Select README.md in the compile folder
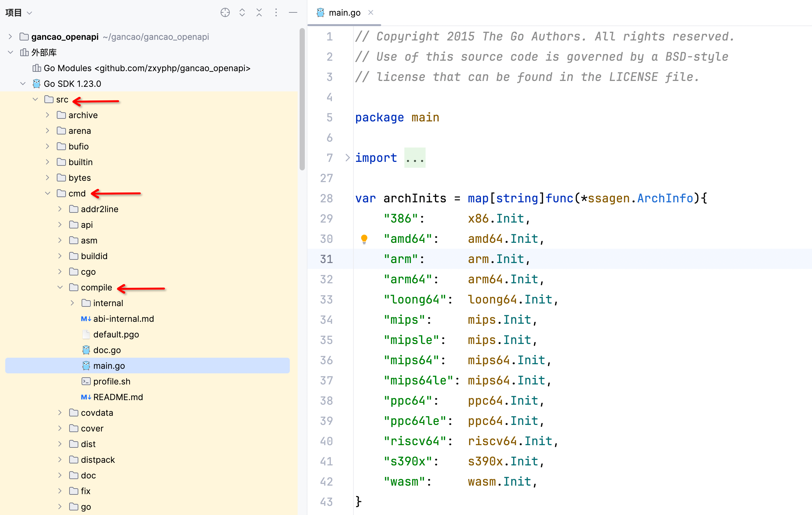This screenshot has width=812, height=515. pyautogui.click(x=118, y=397)
